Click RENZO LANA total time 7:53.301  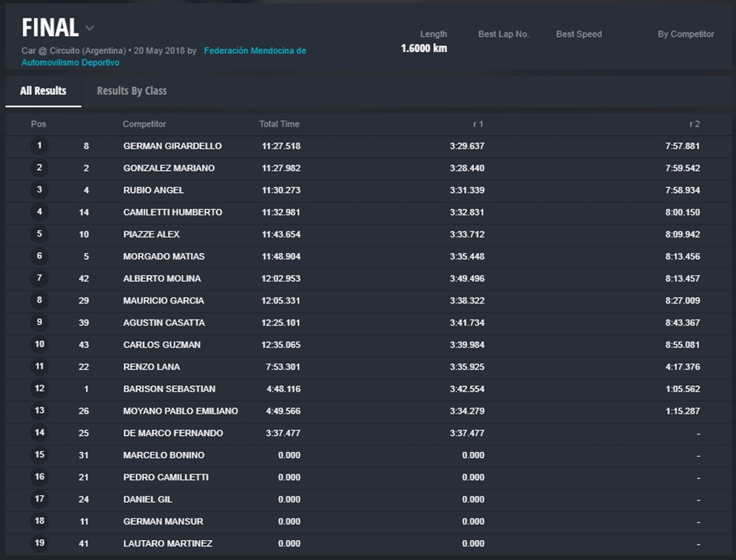tap(281, 367)
